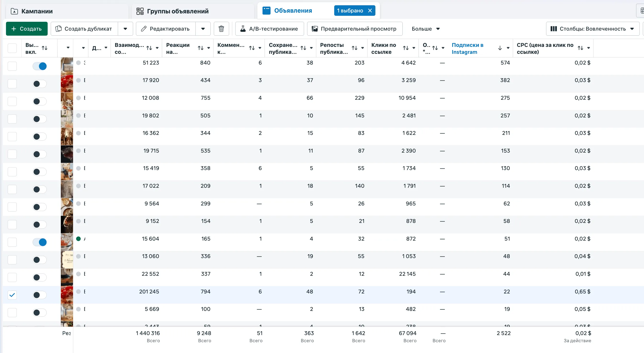
Task: Click the 1 440 316 total interactions
Action: (148, 333)
